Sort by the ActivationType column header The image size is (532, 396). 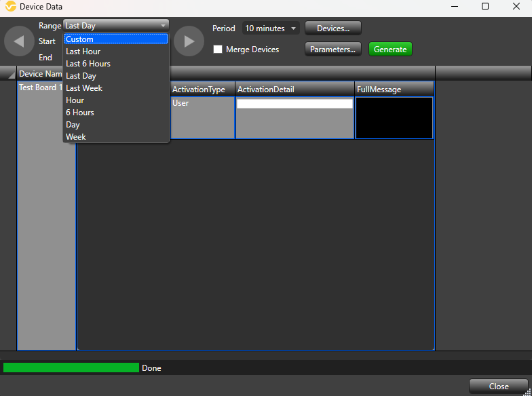pyautogui.click(x=202, y=90)
